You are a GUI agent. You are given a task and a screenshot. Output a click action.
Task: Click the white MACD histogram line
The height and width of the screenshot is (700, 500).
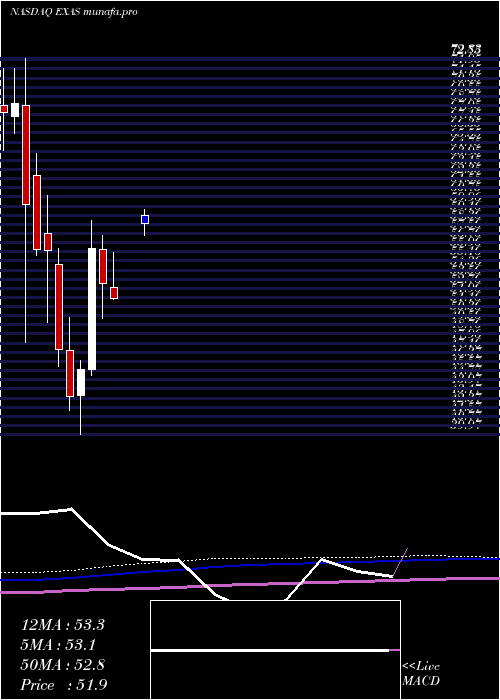[x=270, y=650]
